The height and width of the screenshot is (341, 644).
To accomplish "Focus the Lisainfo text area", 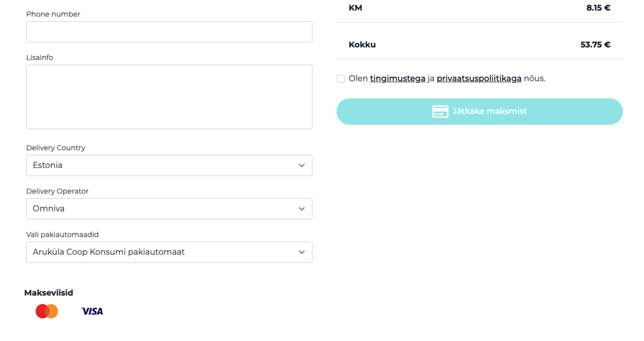I will point(169,97).
